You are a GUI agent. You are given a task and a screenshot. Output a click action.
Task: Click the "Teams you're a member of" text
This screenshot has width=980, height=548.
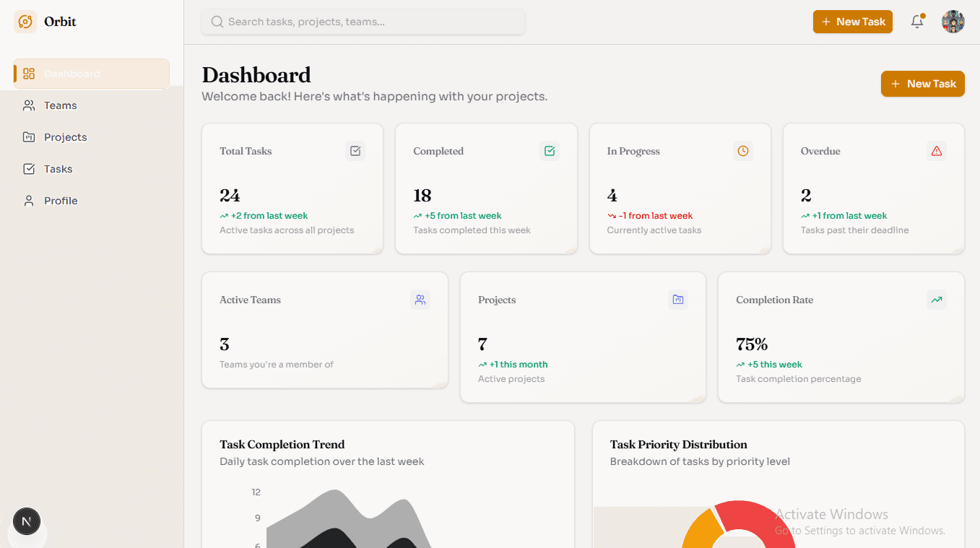[x=277, y=365]
